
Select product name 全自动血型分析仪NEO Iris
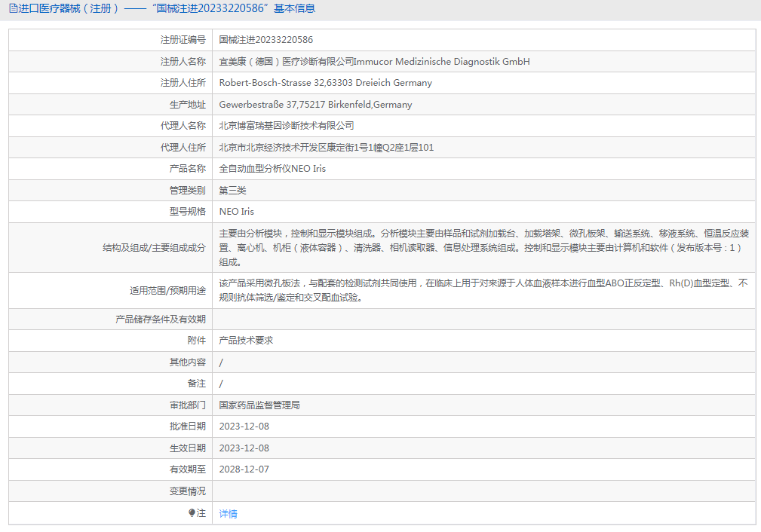(272, 169)
